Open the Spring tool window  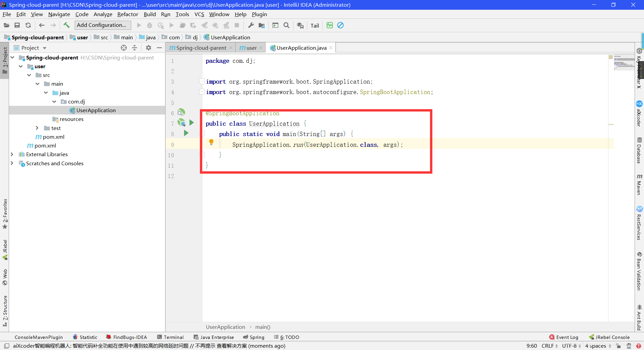(254, 337)
